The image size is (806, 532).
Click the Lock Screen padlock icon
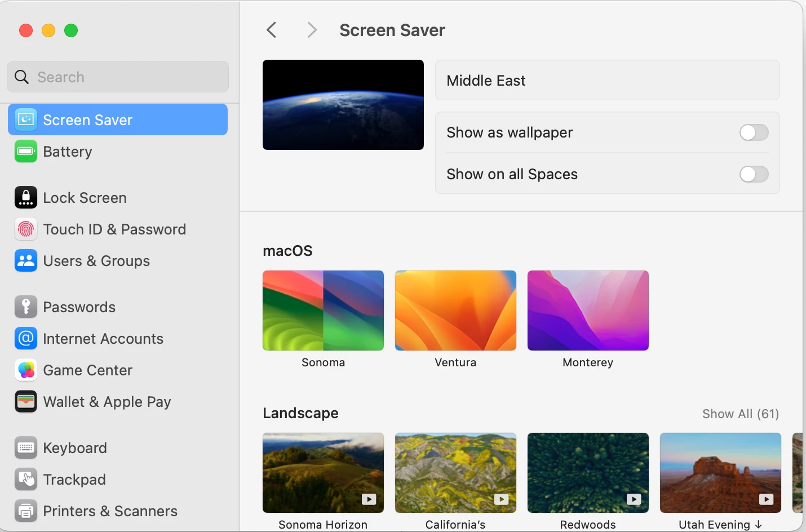tap(26, 197)
